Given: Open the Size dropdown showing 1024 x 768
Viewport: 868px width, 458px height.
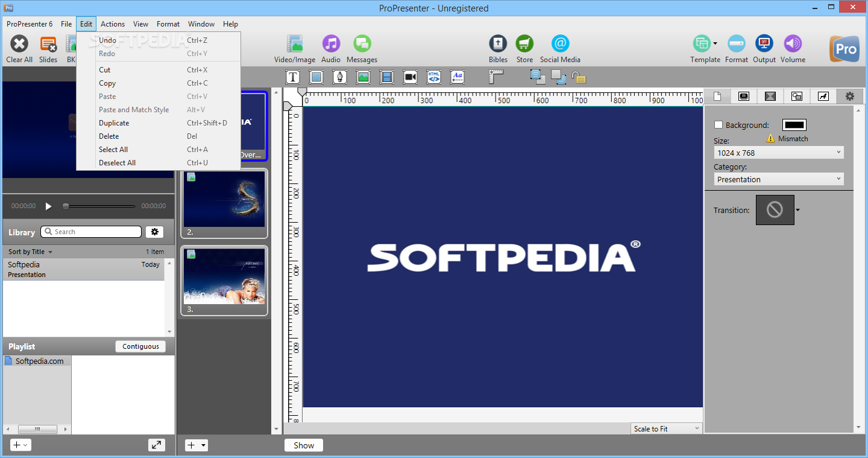Looking at the screenshot, I should click(x=779, y=153).
